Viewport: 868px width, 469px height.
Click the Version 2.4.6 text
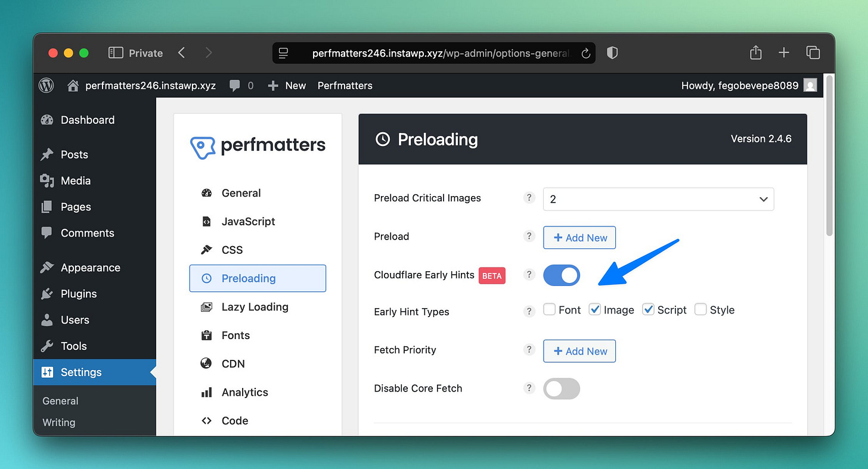pos(761,139)
